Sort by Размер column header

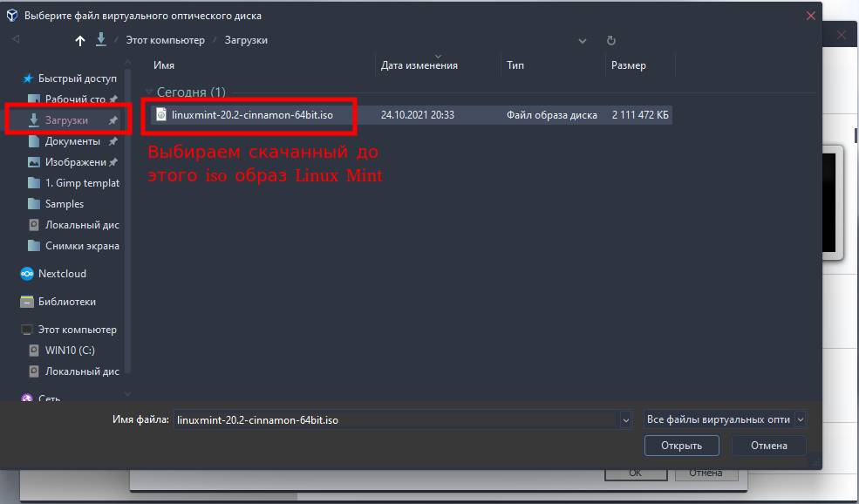628,65
